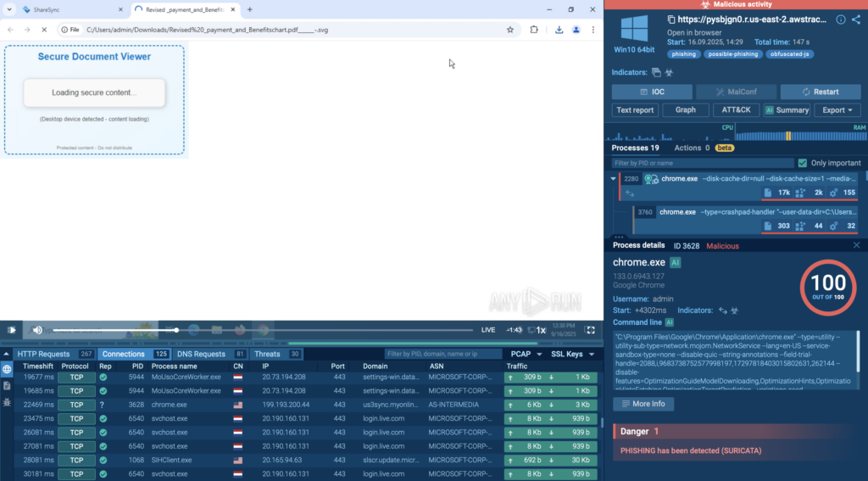The image size is (868, 481).
Task: Click the Chrome address bar
Action: tap(288, 30)
